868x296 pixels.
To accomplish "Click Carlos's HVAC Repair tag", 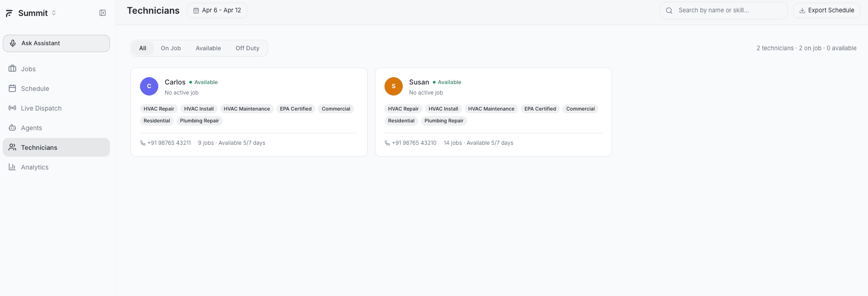I will coord(159,109).
